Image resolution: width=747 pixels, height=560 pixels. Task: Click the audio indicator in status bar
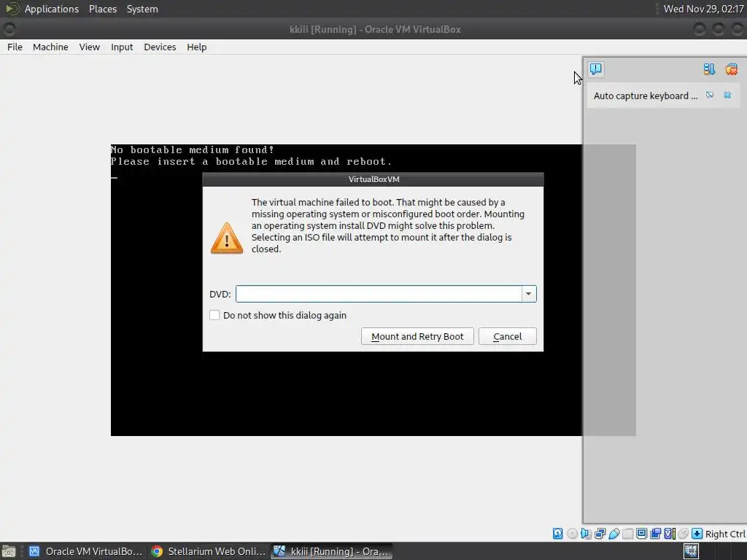(586, 534)
